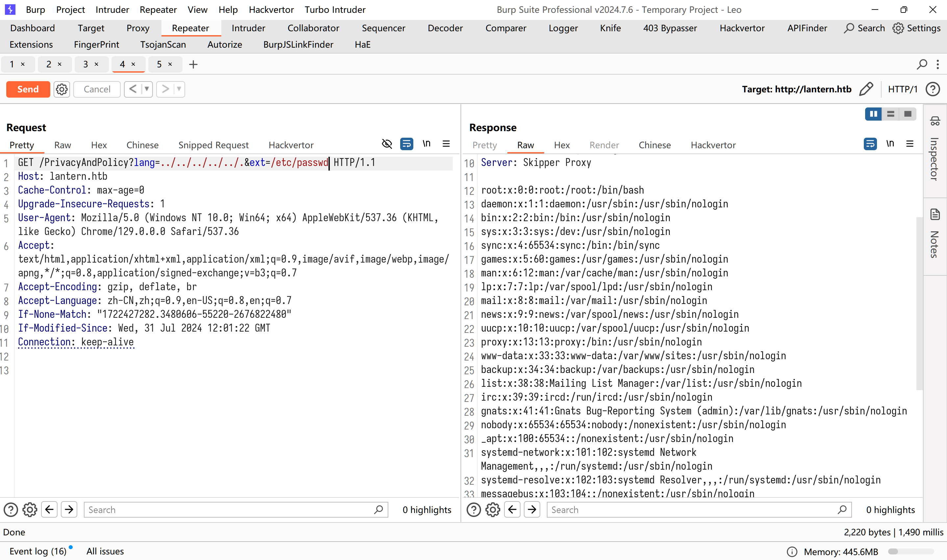Jump to previous request search match
947x560 pixels.
click(x=49, y=510)
